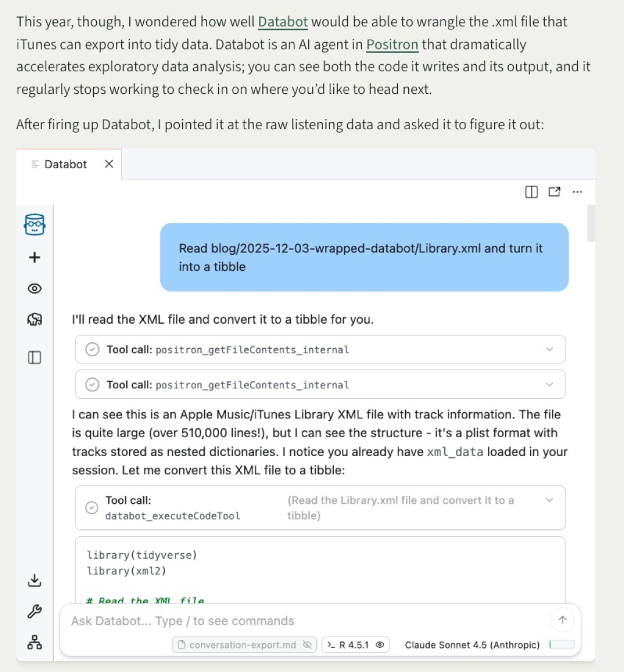This screenshot has height=672, width=624.
Task: Open the Positron link
Action: click(392, 45)
